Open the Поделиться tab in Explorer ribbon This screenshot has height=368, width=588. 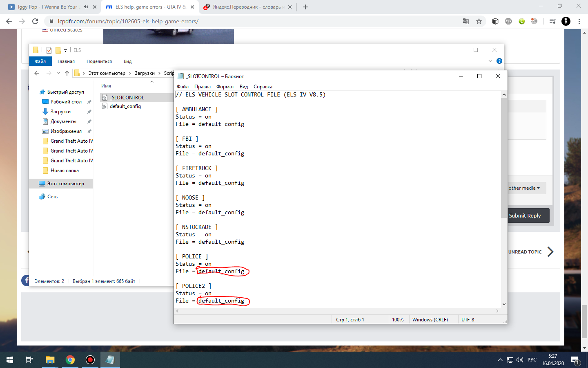(x=99, y=61)
